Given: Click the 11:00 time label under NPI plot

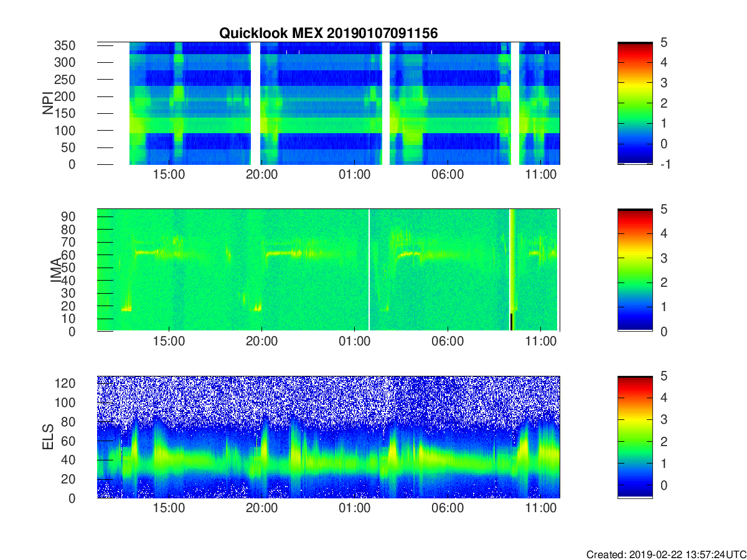Looking at the screenshot, I should pyautogui.click(x=541, y=175).
